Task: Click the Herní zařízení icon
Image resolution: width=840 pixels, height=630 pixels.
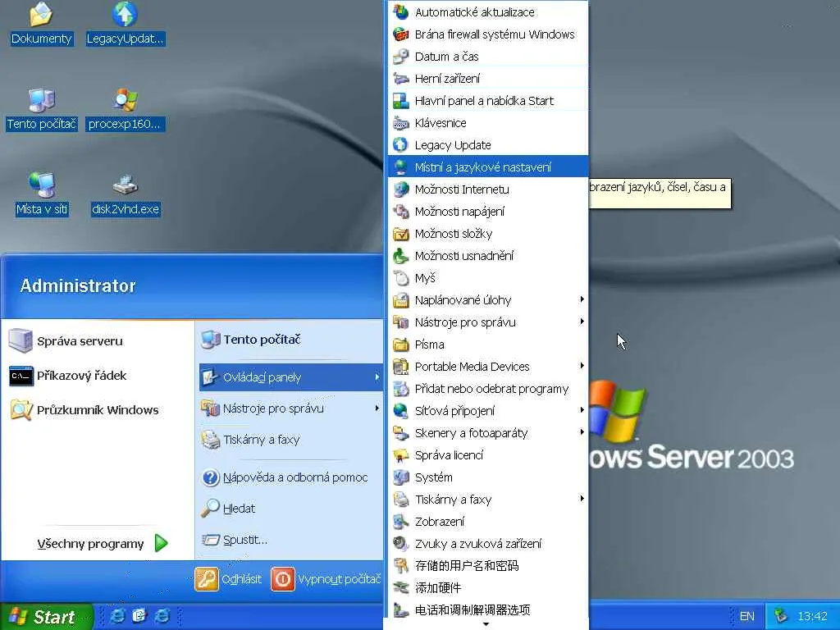Action: pos(400,79)
